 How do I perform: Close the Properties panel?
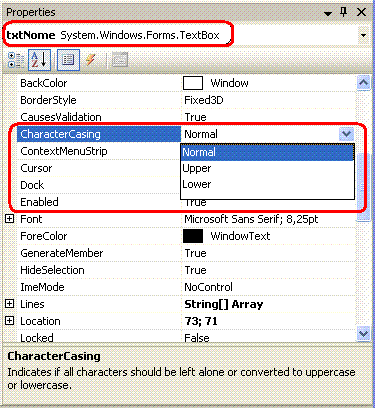click(x=361, y=12)
